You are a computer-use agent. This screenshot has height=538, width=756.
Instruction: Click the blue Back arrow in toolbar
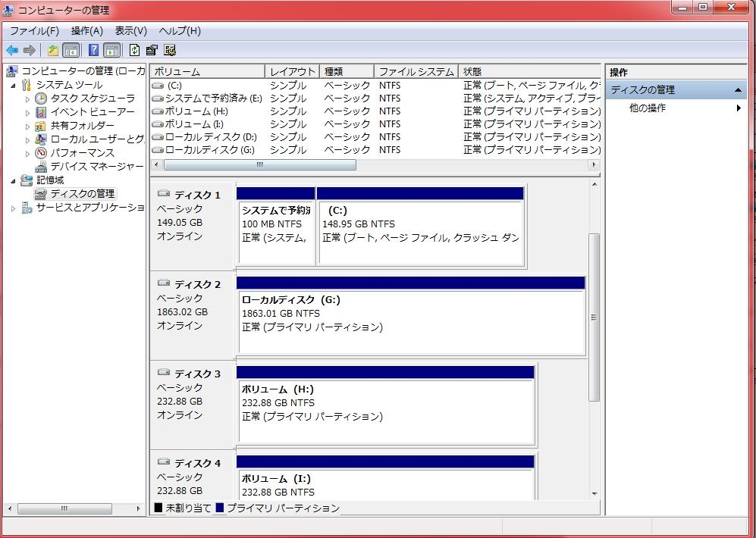click(x=12, y=50)
